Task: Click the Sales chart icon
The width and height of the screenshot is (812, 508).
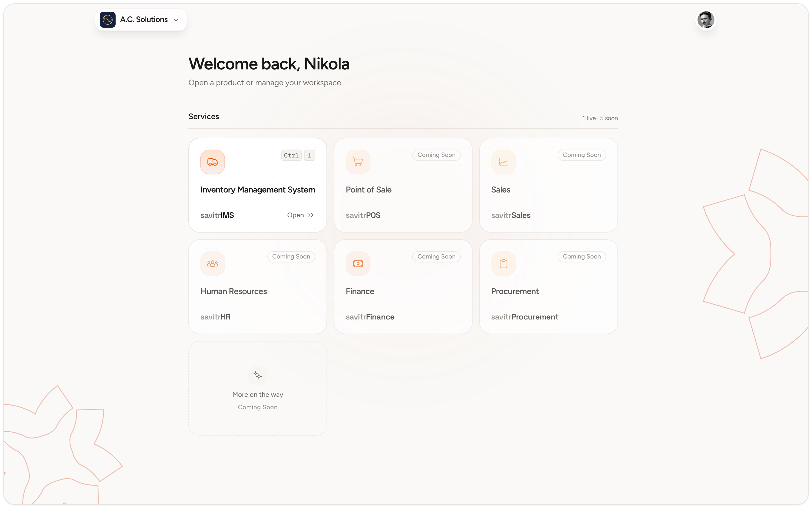Action: [503, 162]
